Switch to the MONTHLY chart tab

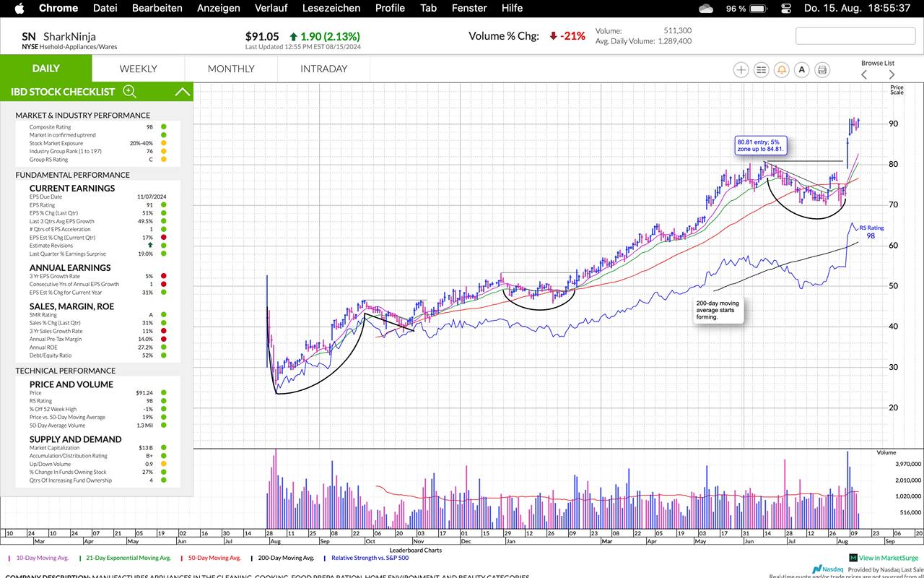(x=231, y=69)
